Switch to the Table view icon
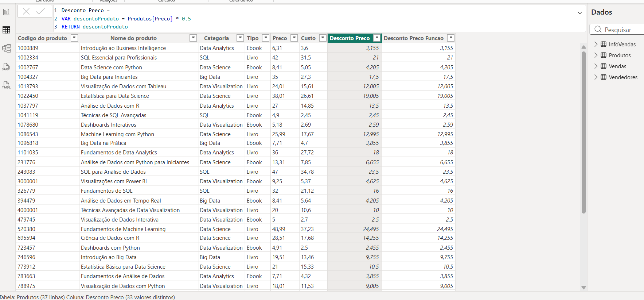The image size is (644, 300). tap(6, 30)
